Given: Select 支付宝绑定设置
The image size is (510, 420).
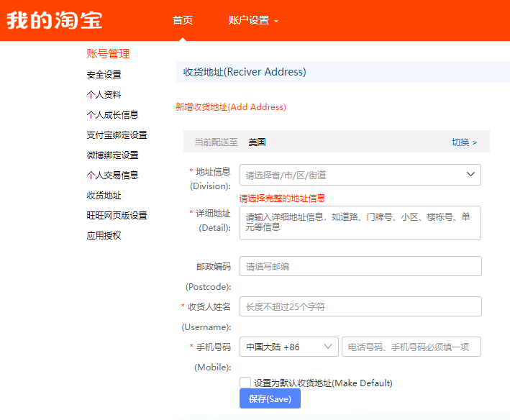Looking at the screenshot, I should click(x=117, y=135).
